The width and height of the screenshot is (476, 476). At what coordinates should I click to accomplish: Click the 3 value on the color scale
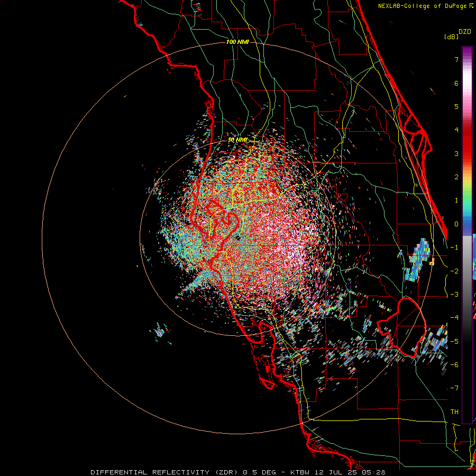pyautogui.click(x=456, y=153)
